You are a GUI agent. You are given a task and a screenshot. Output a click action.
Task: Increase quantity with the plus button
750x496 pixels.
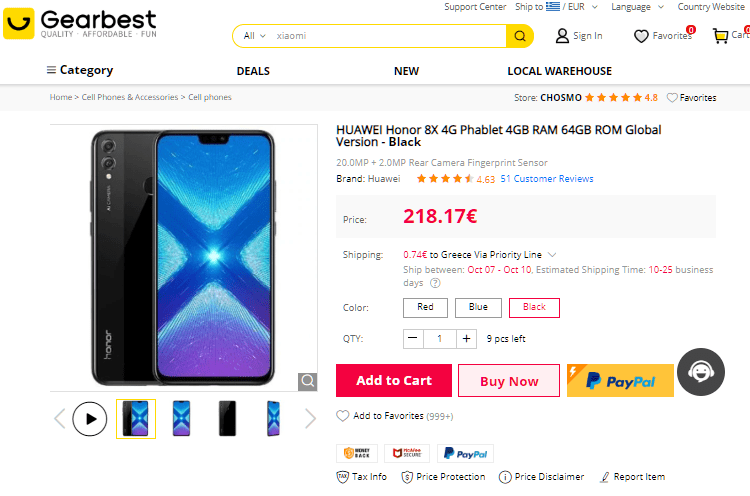pos(466,339)
